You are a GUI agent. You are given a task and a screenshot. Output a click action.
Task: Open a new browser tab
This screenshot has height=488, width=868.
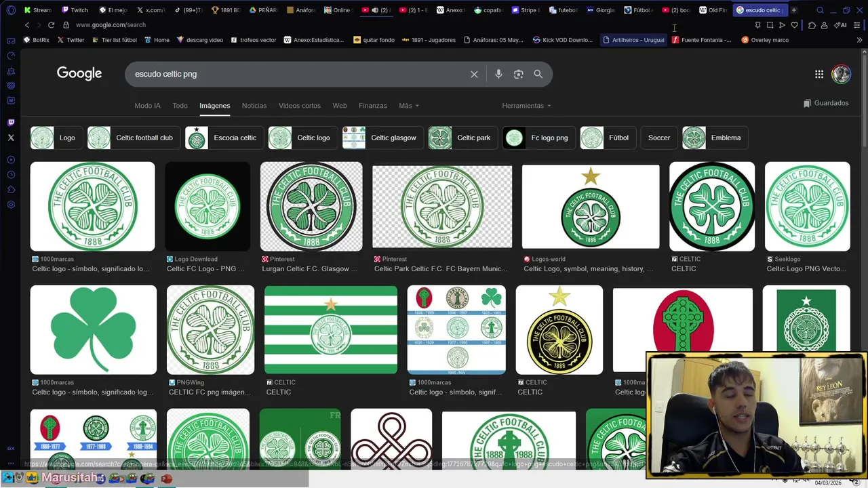click(794, 10)
